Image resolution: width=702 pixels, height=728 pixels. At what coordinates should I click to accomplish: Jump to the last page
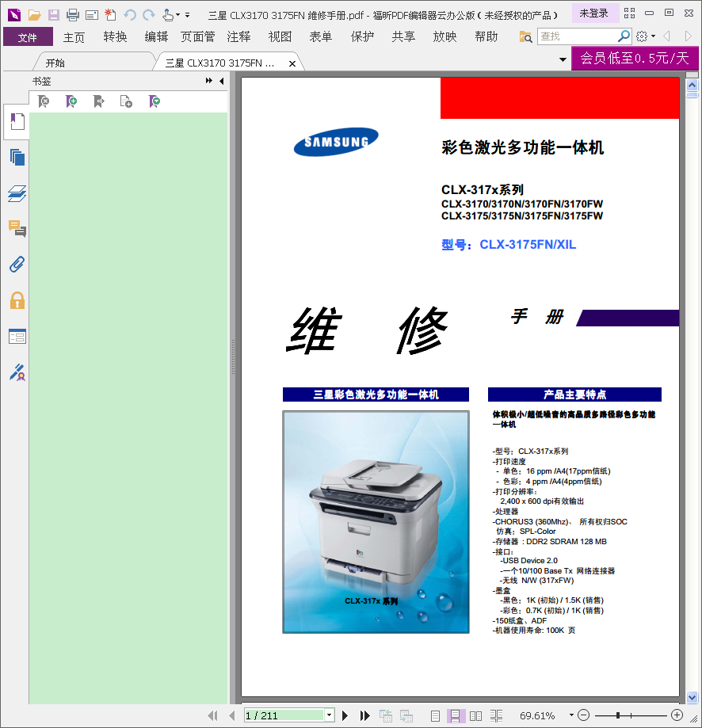tap(365, 715)
